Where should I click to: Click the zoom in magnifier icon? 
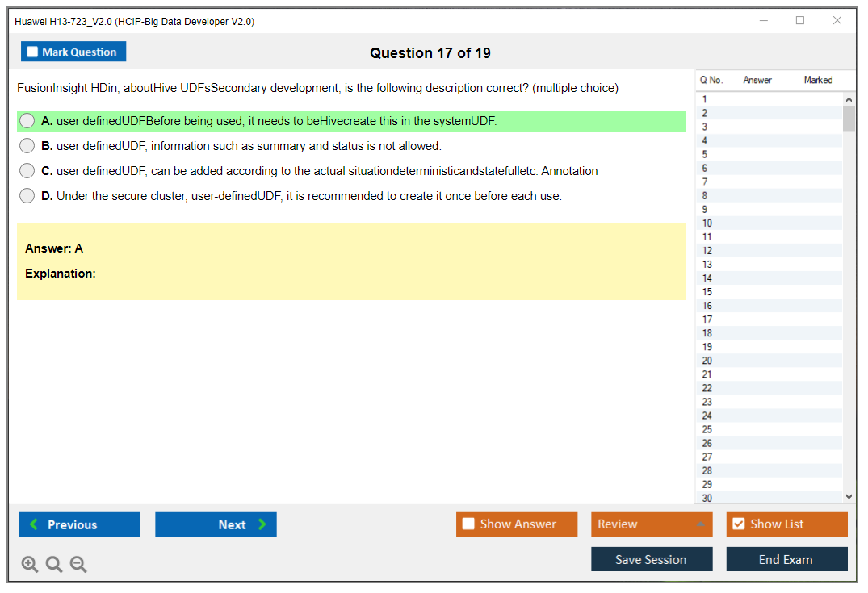(x=30, y=565)
